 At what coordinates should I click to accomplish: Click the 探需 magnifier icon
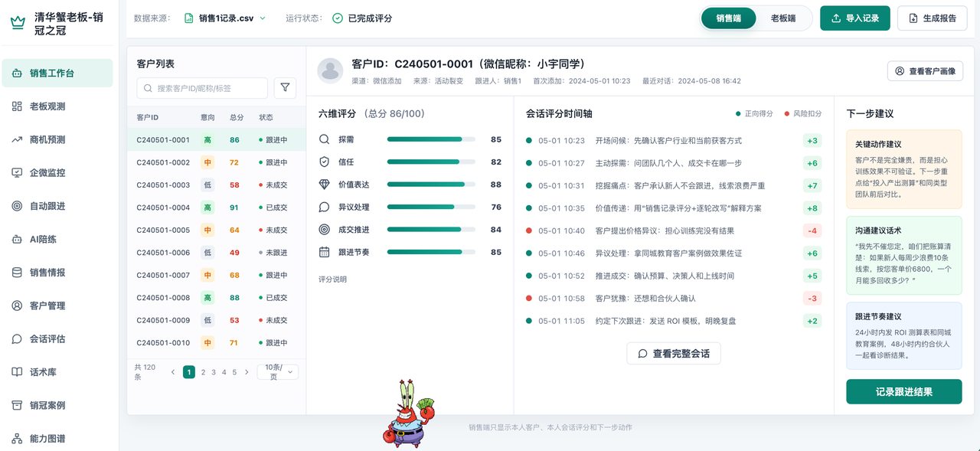coord(325,139)
